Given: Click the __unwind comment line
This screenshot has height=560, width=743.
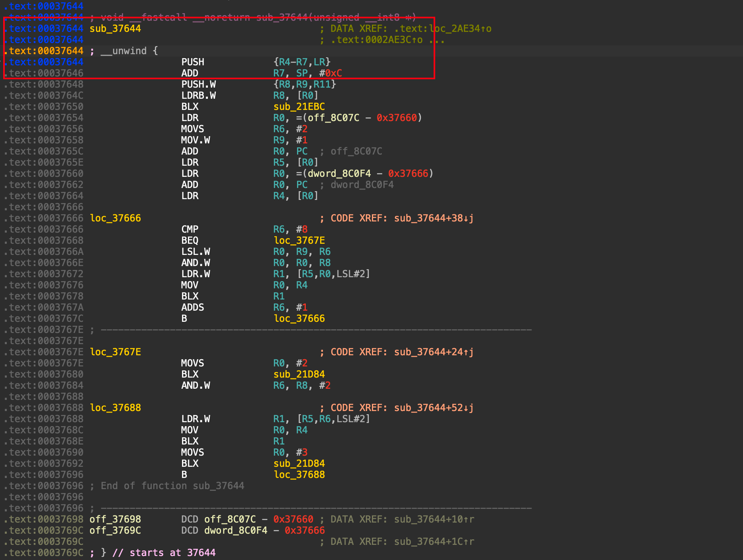Looking at the screenshot, I should tap(124, 51).
